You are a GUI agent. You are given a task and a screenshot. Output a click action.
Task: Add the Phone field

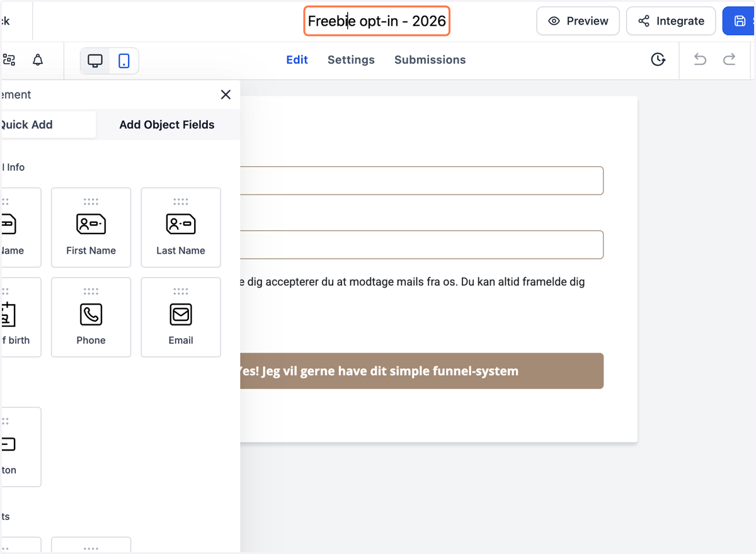pyautogui.click(x=91, y=317)
